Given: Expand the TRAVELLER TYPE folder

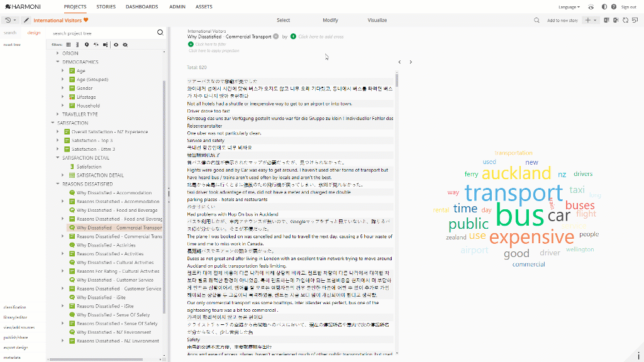Looking at the screenshot, I should (x=57, y=114).
